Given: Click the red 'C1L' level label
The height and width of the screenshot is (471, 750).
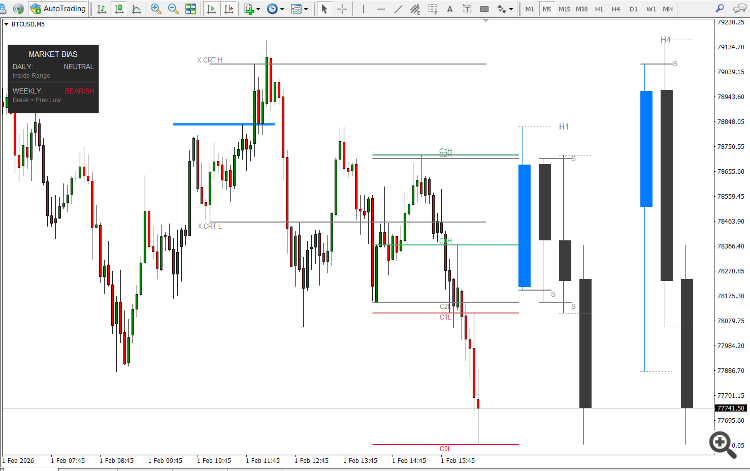Looking at the screenshot, I should coord(445,318).
